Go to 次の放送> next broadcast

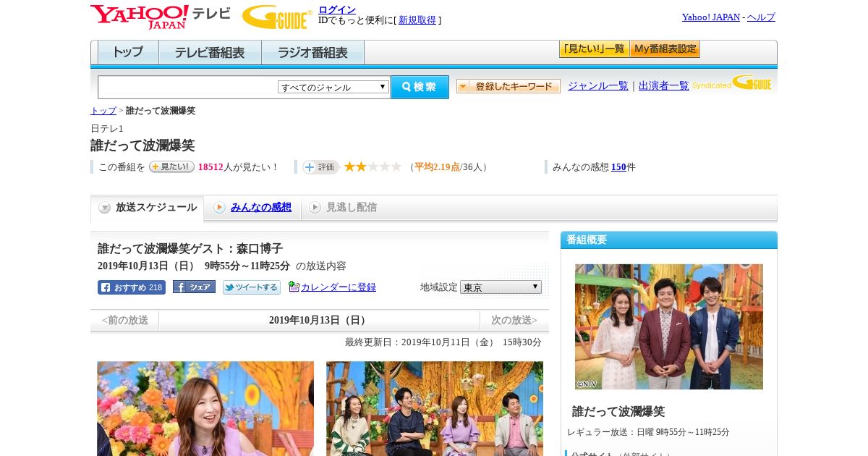(x=514, y=320)
